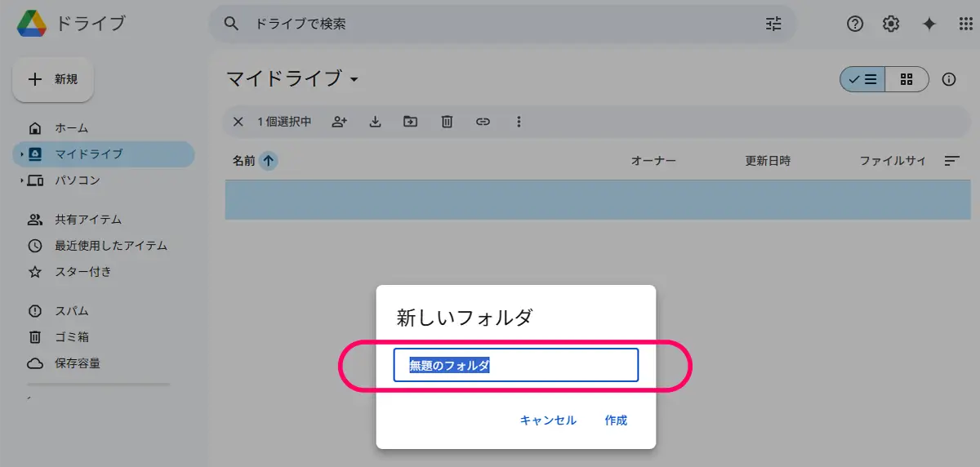Click the ドライブで検索 search box
Screen dimensions: 980x467
coord(502,24)
